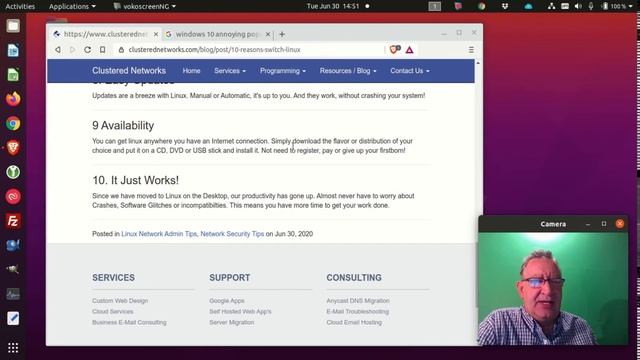Image resolution: width=640 pixels, height=360 pixels.
Task: Expand the Services nav dropdown
Action: tap(230, 71)
